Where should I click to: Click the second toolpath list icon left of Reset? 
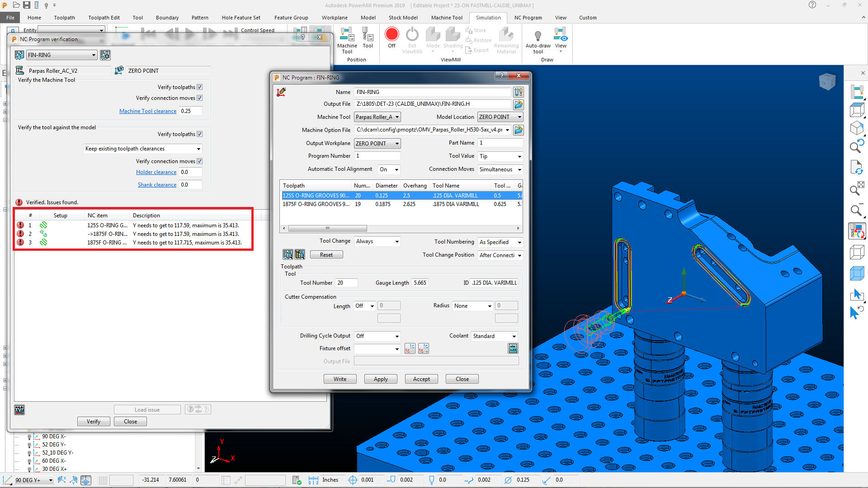[300, 254]
